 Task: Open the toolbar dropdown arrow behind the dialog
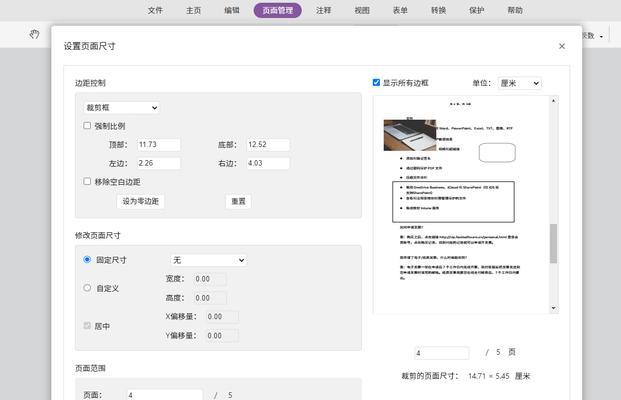[601, 36]
